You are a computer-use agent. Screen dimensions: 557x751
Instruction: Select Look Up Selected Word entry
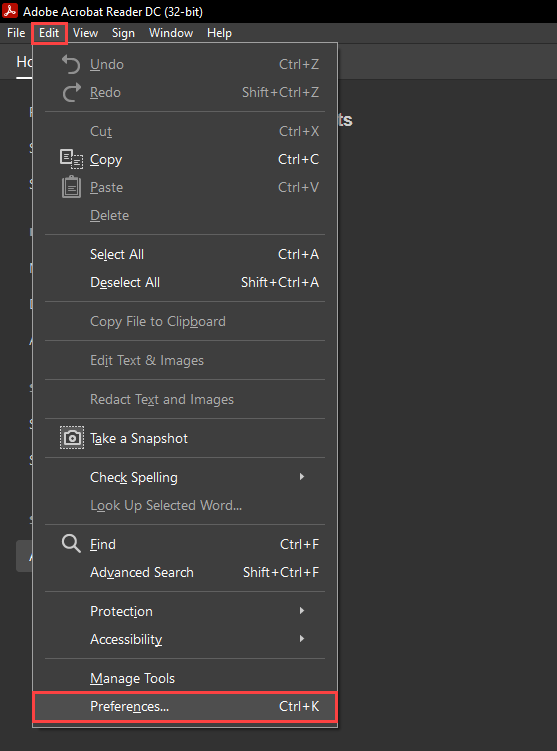pos(185,505)
